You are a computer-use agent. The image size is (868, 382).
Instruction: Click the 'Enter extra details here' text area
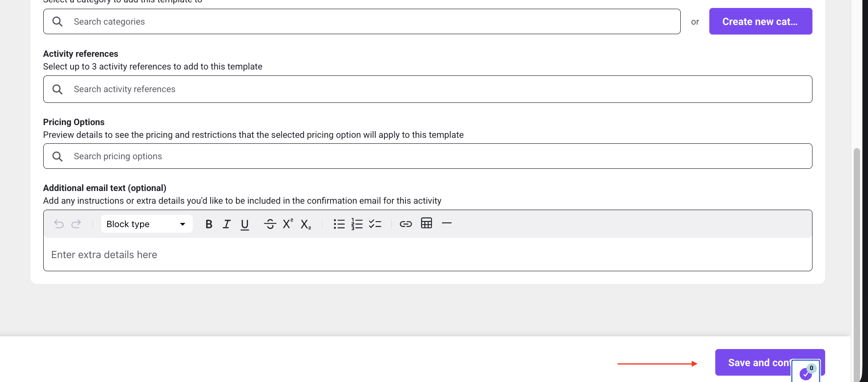[428, 255]
